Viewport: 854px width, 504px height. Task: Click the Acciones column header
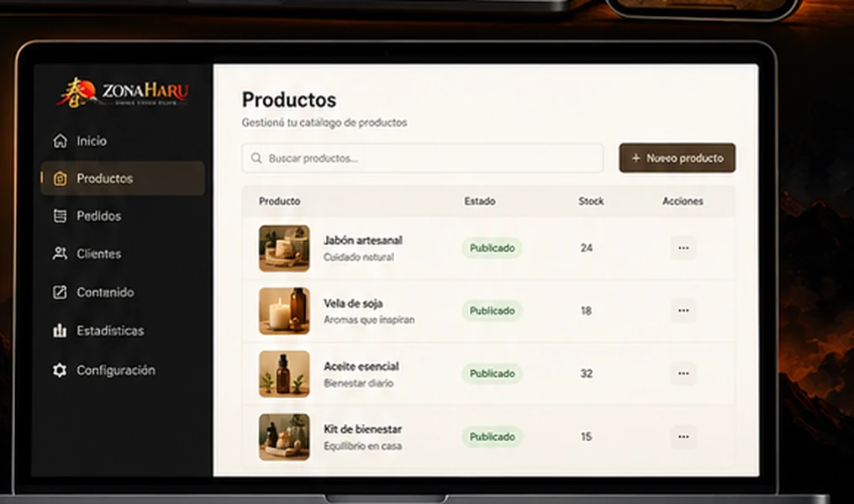[683, 202]
